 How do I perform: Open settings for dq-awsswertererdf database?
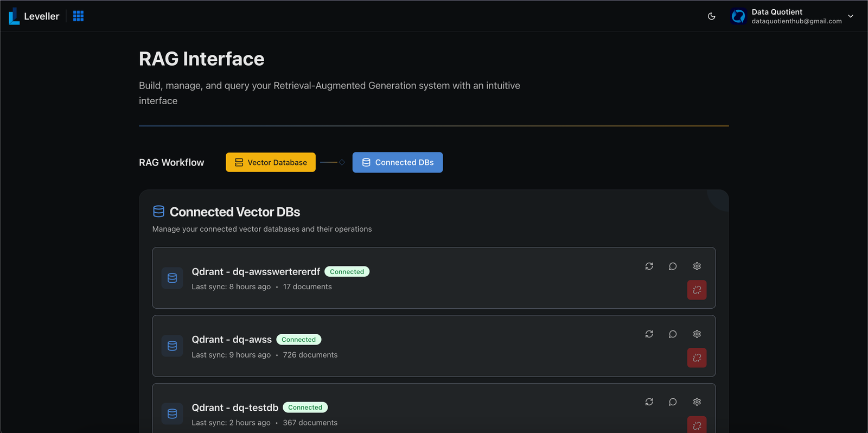[697, 266]
